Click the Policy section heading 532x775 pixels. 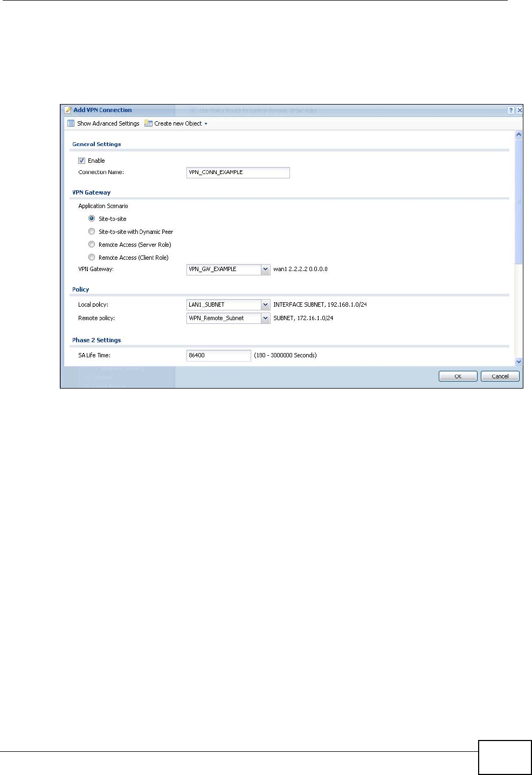(x=81, y=289)
